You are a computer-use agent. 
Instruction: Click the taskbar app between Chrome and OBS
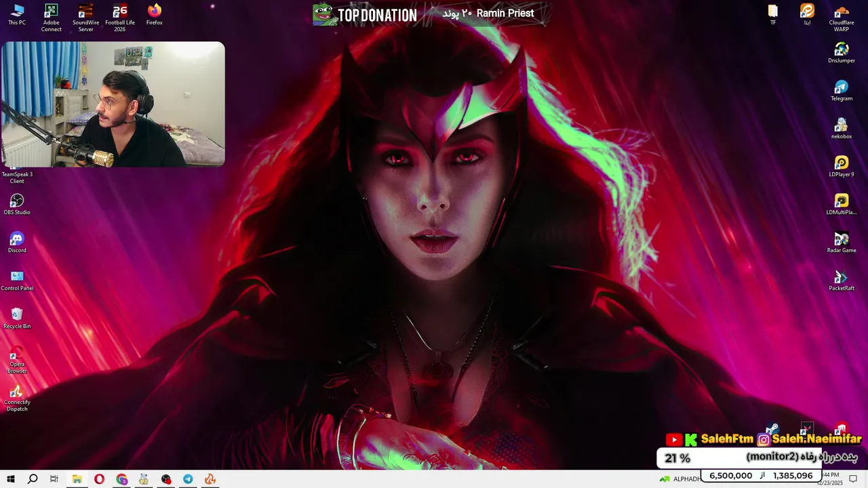pos(144,479)
